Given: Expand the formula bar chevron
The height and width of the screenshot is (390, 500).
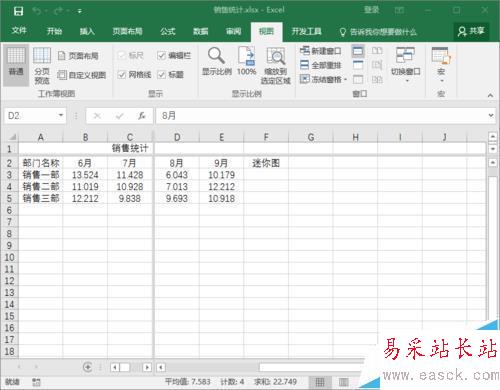Looking at the screenshot, I should (491, 115).
